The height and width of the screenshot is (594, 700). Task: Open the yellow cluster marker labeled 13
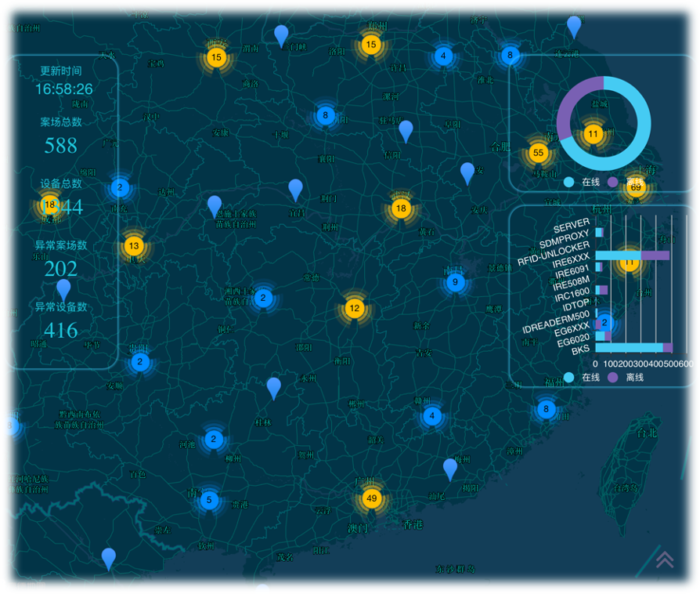point(134,245)
